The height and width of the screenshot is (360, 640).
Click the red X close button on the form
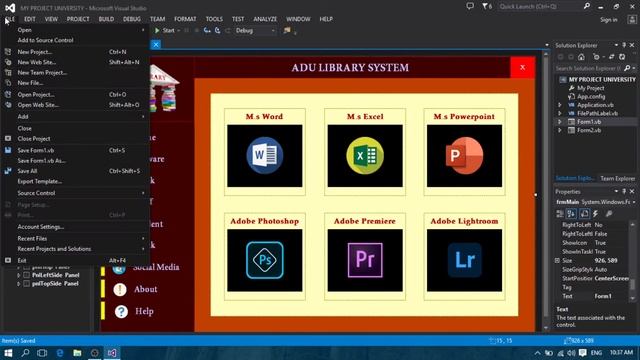pos(522,67)
